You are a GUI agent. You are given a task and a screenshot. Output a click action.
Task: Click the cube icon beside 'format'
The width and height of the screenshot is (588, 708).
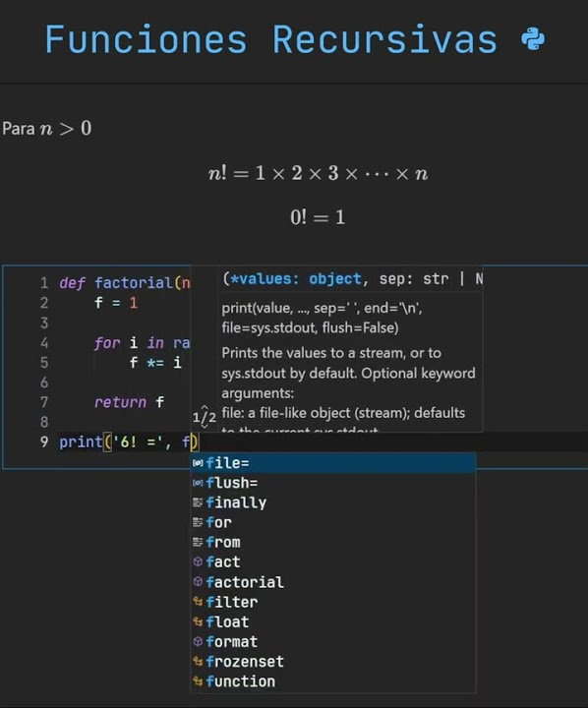point(198,641)
